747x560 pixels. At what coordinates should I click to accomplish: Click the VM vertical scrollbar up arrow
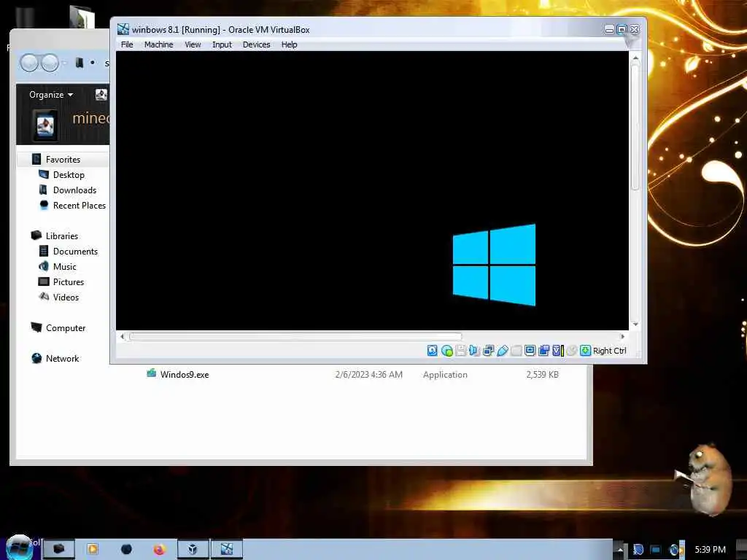pyautogui.click(x=635, y=58)
